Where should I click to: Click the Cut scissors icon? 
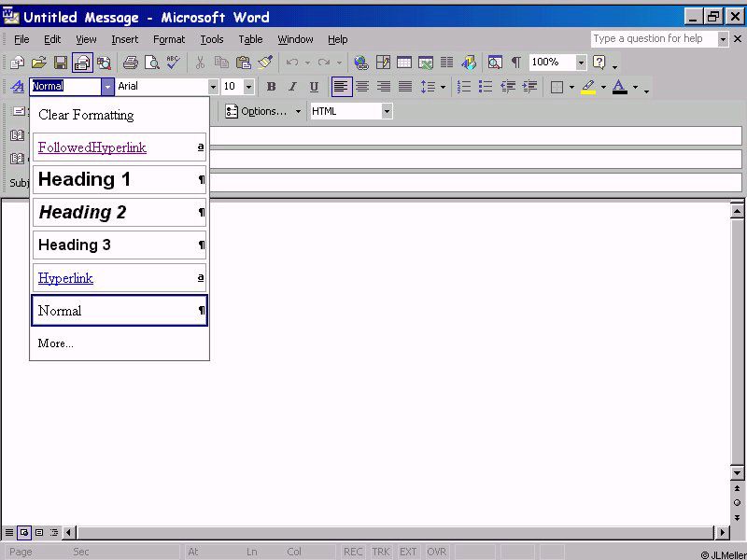point(200,63)
